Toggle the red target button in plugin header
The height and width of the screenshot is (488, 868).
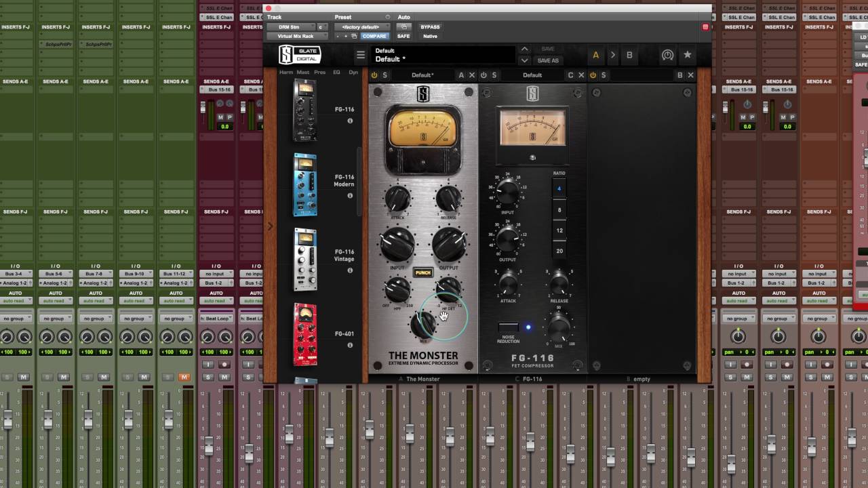point(705,27)
